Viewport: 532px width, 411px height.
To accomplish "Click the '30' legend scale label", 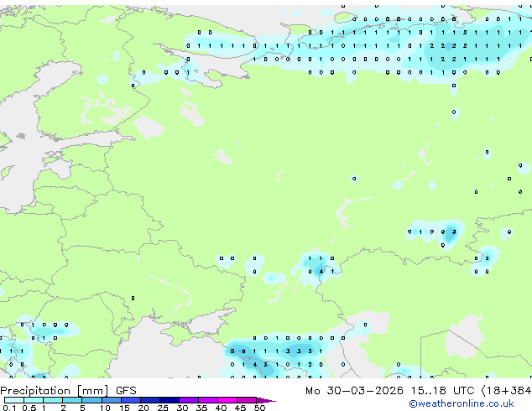I will 182,408.
